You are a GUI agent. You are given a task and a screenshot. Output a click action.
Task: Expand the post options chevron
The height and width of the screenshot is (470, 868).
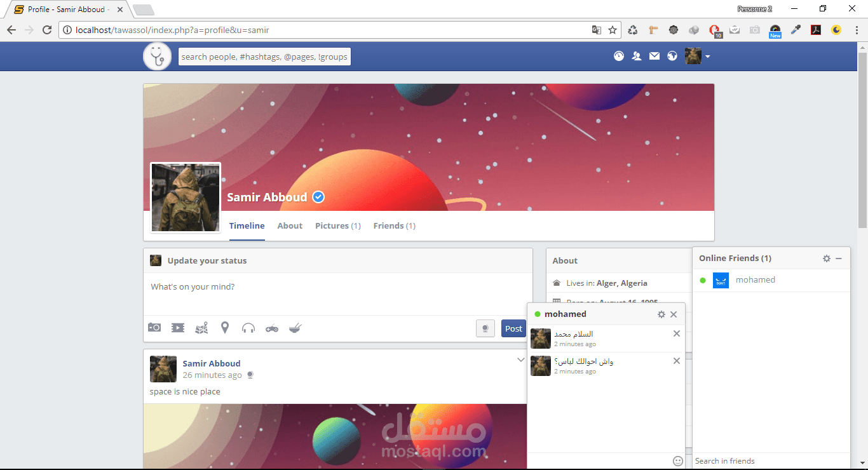click(x=521, y=360)
